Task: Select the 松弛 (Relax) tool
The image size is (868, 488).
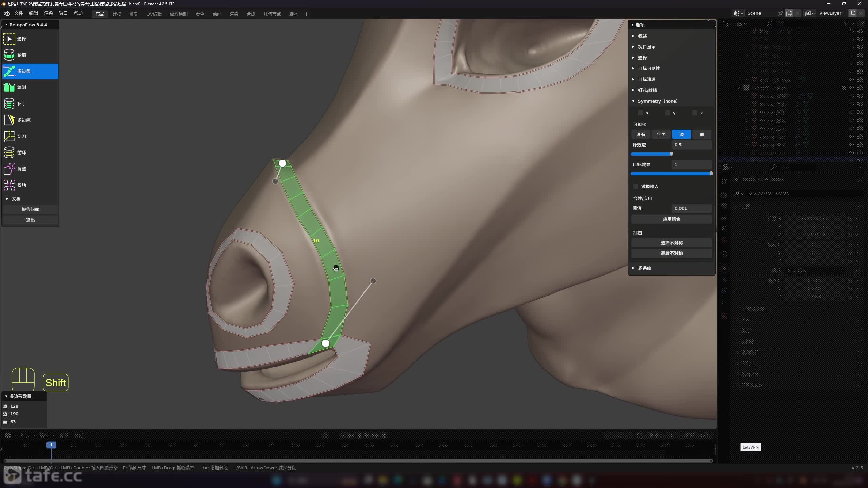Action: pyautogui.click(x=21, y=185)
